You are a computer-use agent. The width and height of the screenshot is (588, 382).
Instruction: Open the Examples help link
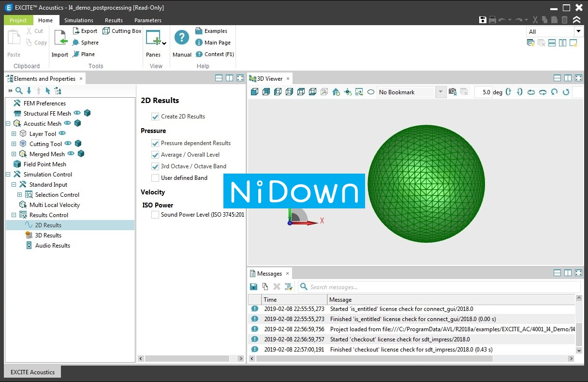[211, 31]
